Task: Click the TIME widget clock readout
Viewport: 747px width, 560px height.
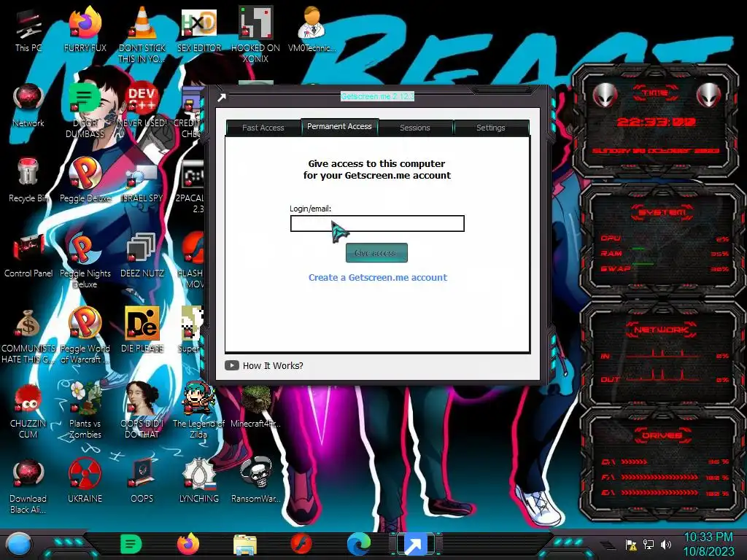Action: [x=656, y=122]
